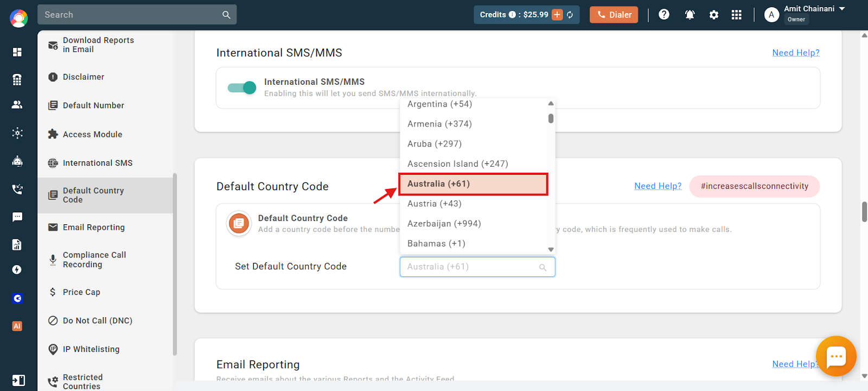Open International SMS settings item

[x=105, y=163]
